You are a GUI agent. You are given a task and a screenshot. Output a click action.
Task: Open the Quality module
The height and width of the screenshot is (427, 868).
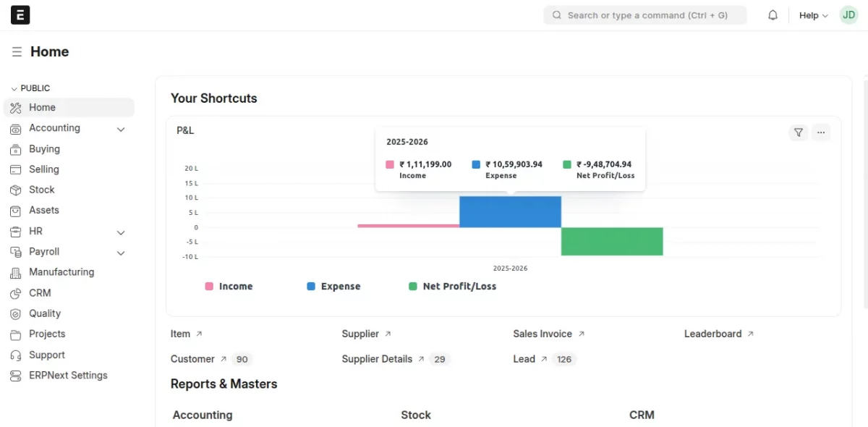pyautogui.click(x=44, y=313)
